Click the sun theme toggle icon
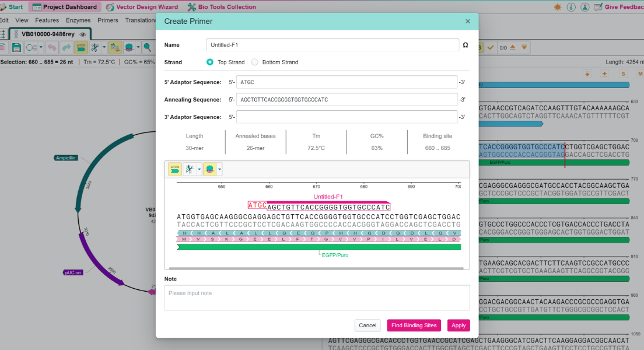The width and height of the screenshot is (644, 350). [x=557, y=7]
